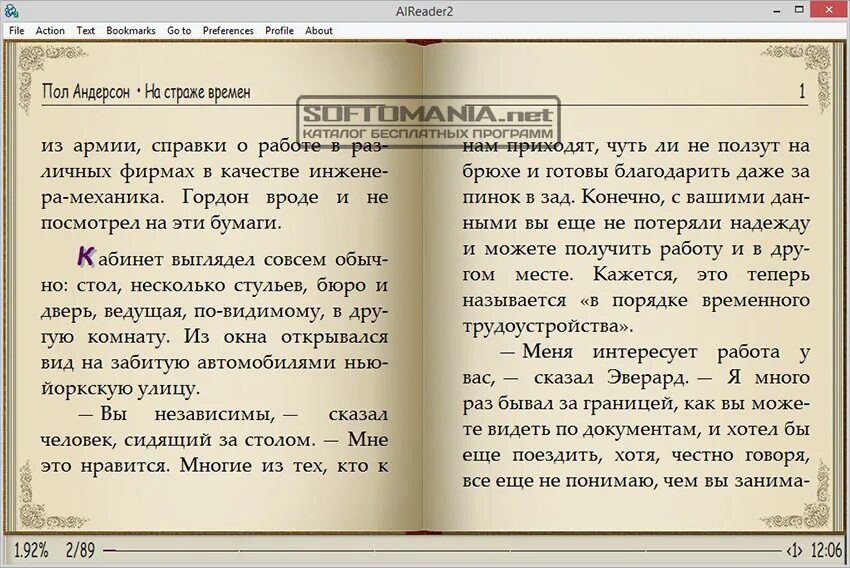The image size is (850, 568).
Task: Click the word 'Эверард' on right page
Action: (x=647, y=377)
